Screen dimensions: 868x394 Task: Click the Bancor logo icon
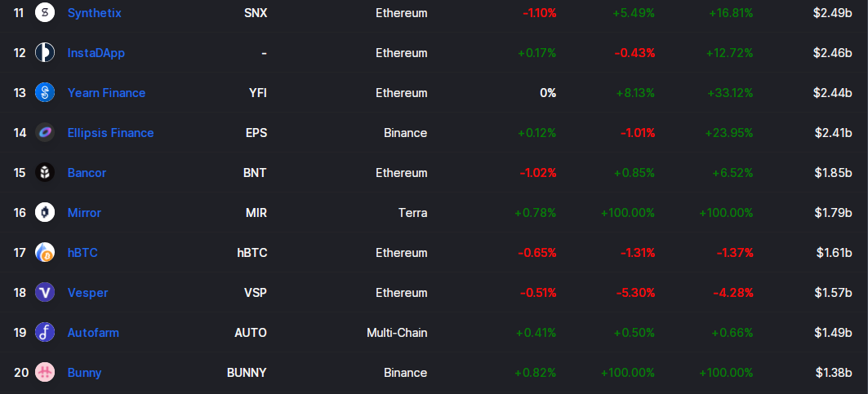[45, 173]
